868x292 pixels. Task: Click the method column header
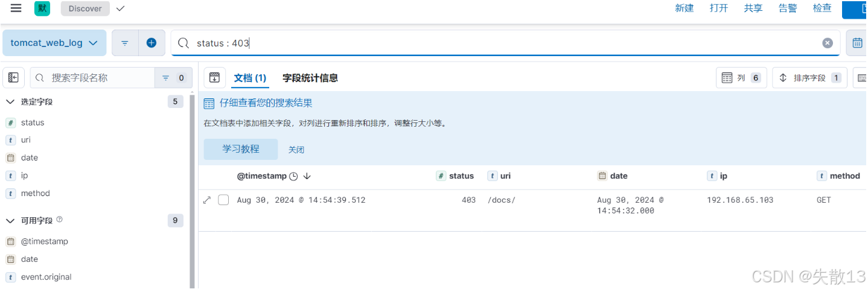pyautogui.click(x=844, y=176)
